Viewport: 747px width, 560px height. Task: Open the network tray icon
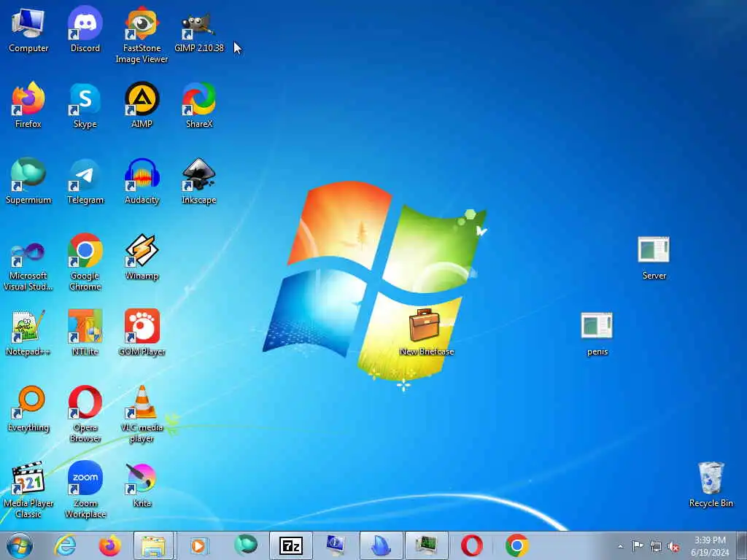[x=656, y=546]
